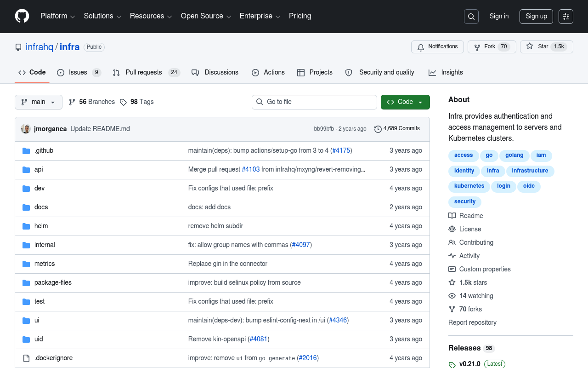This screenshot has height=368, width=588.
Task: Open the 4,689 Commits link
Action: tap(397, 129)
